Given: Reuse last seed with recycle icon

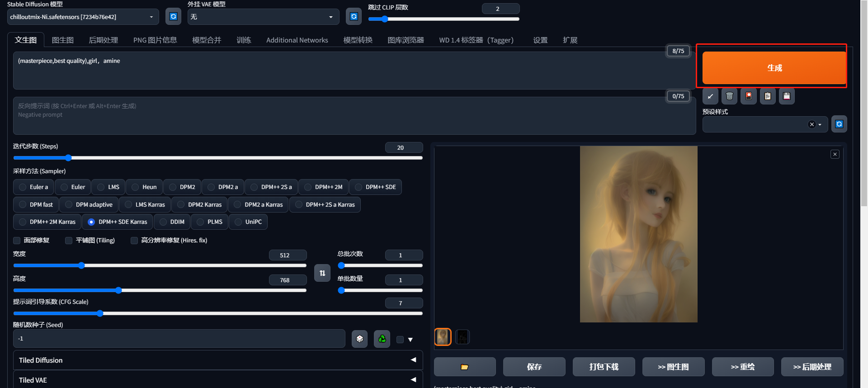Looking at the screenshot, I should point(382,339).
